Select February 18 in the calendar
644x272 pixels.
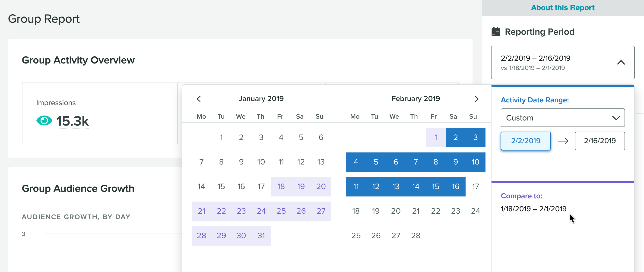(x=356, y=211)
